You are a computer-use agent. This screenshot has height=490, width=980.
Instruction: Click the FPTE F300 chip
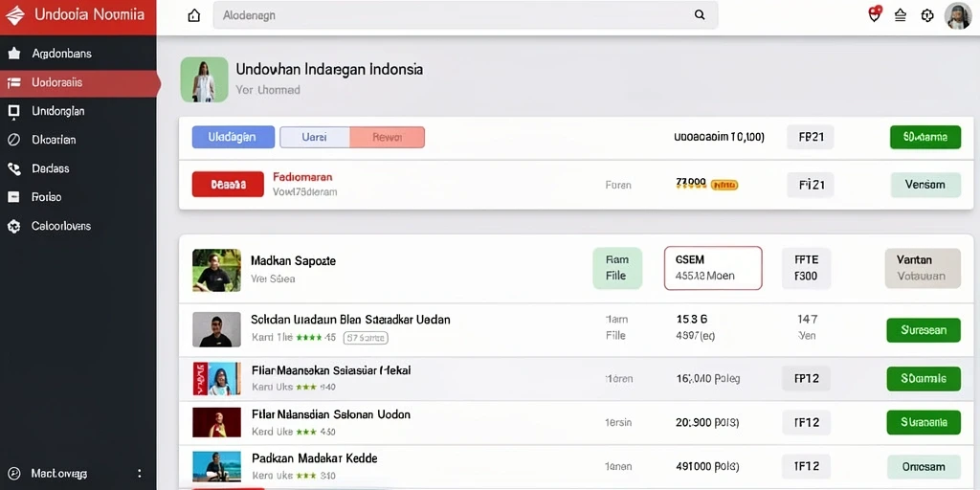(806, 268)
